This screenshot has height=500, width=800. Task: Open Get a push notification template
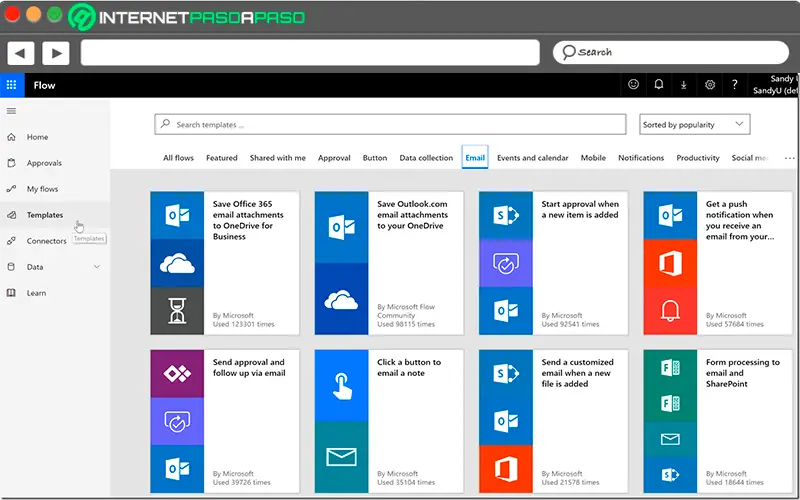pyautogui.click(x=718, y=263)
